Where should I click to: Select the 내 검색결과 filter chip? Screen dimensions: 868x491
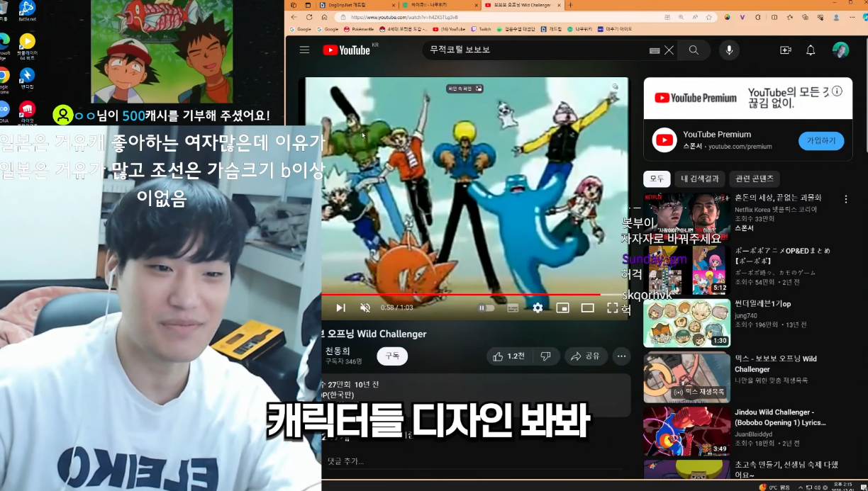[x=700, y=179]
